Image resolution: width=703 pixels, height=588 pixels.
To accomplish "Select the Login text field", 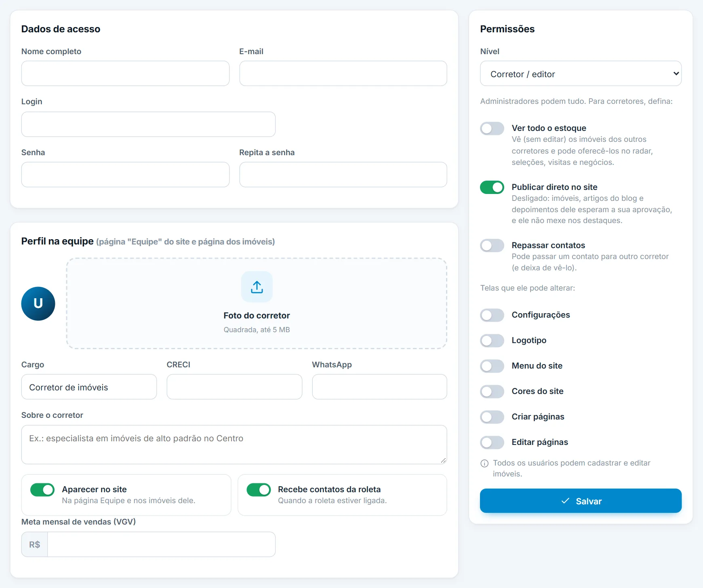I will (x=148, y=124).
